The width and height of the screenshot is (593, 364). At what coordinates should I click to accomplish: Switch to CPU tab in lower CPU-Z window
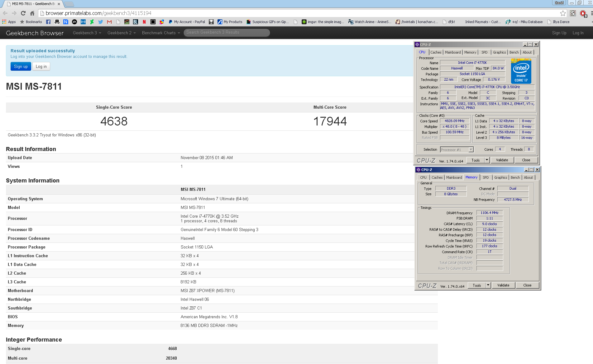pos(423,177)
